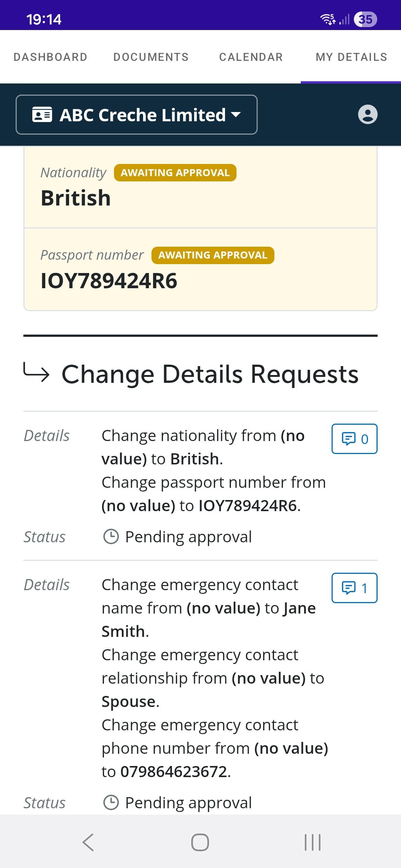Image resolution: width=401 pixels, height=868 pixels.
Task: Switch to the Dashboard tab
Action: [x=50, y=57]
